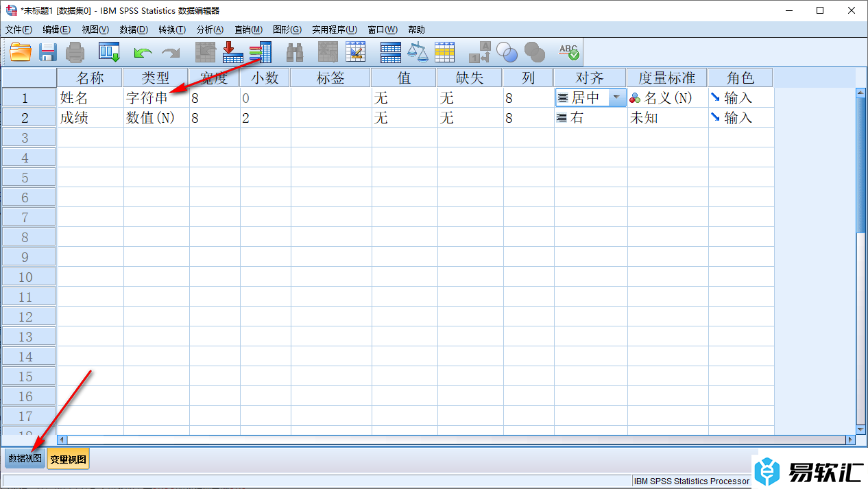Viewport: 868px width, 489px height.
Task: Click the Print icon in toolbar
Action: point(74,52)
